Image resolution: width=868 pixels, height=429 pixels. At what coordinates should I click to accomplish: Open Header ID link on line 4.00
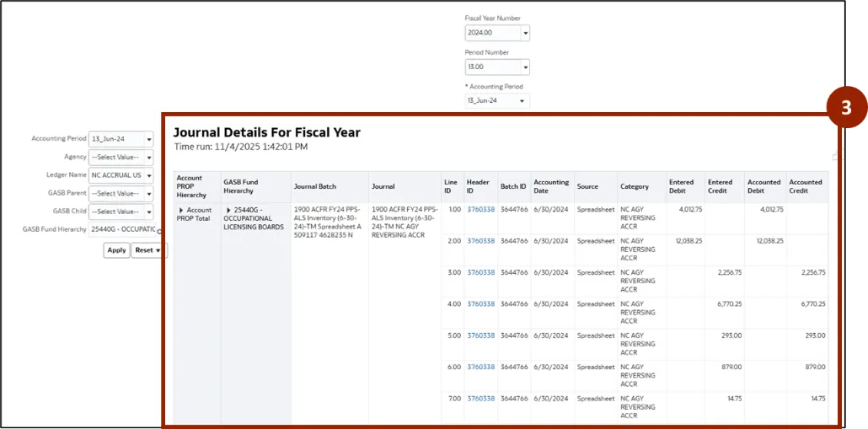(480, 304)
